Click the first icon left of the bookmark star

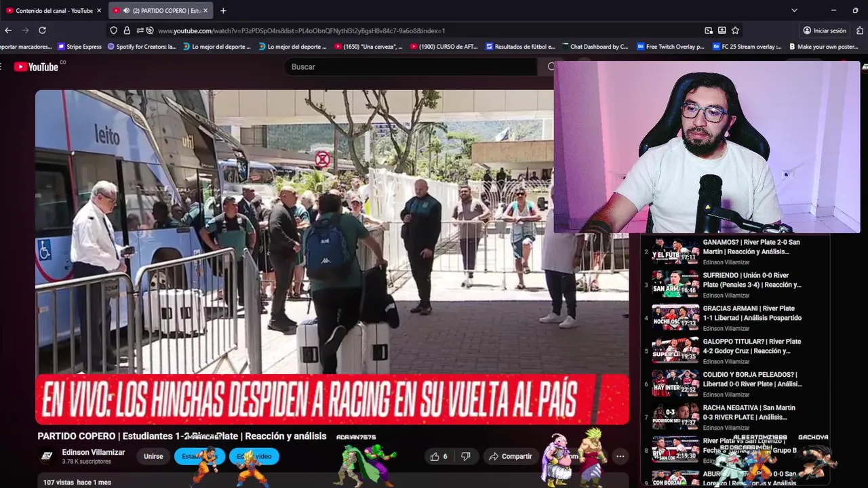click(709, 30)
